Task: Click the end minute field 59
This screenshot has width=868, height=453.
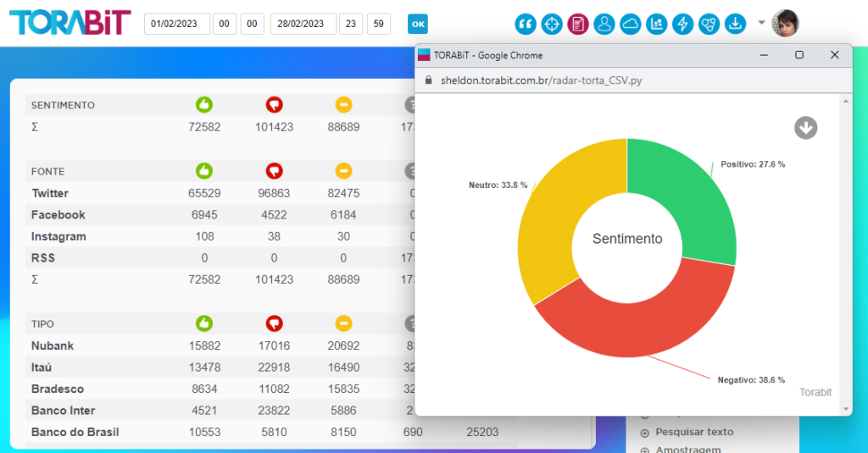Action: (x=379, y=24)
